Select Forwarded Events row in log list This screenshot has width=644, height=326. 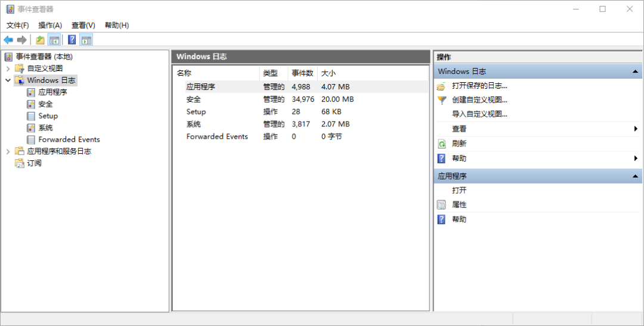[301, 136]
